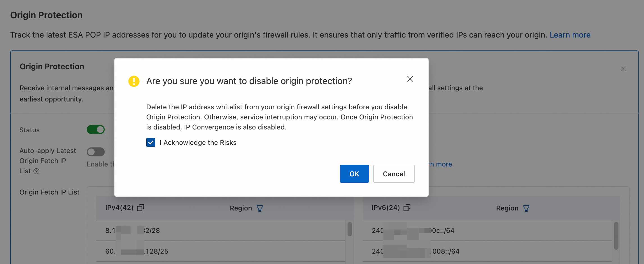Screen dimensions: 644x264
Task: Filter IPv6 list by Region
Action: click(x=526, y=208)
